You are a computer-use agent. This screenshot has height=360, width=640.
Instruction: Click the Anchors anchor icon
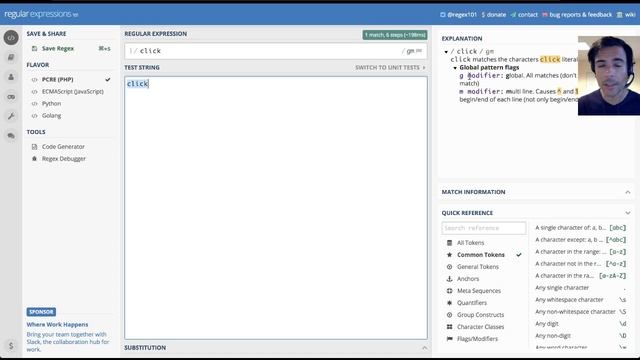coord(449,279)
